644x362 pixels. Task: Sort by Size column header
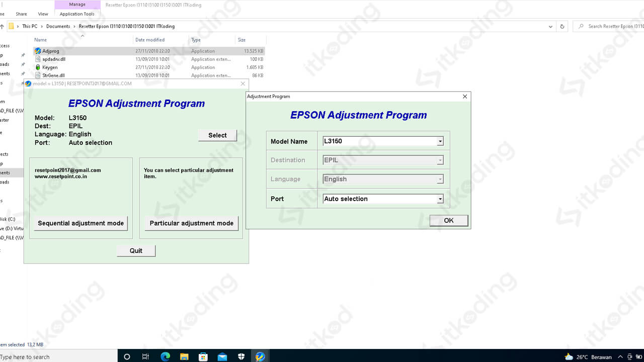pos(242,40)
